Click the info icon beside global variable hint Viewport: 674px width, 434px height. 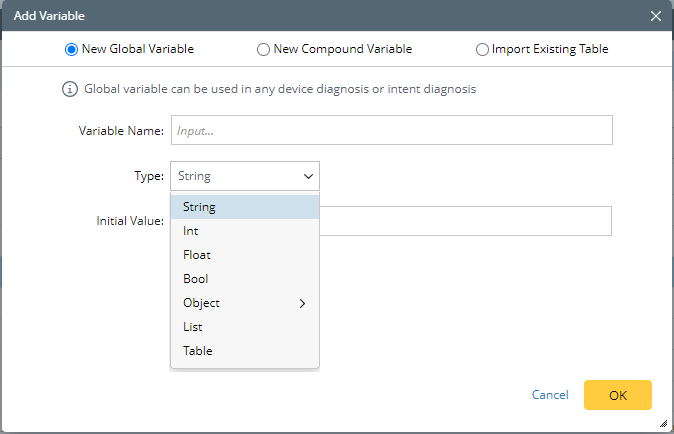(70, 89)
